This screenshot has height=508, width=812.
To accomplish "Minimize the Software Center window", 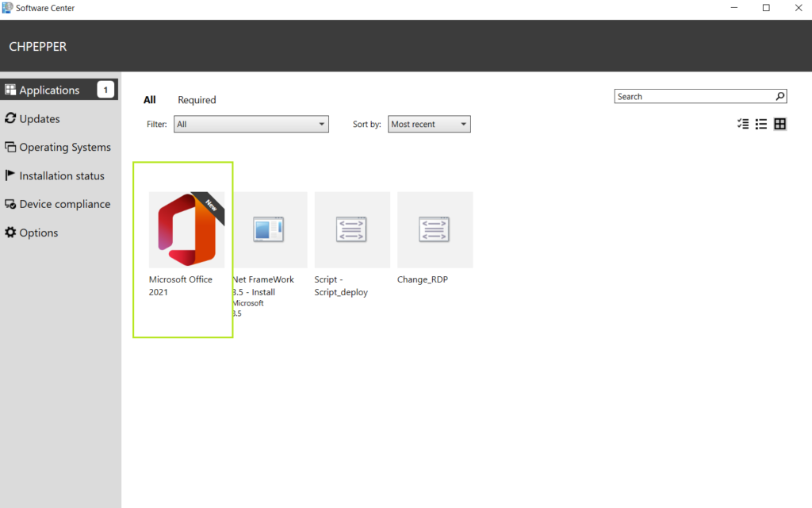I will point(733,8).
